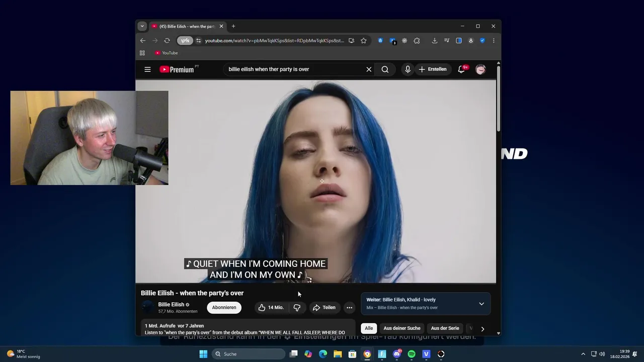Image resolution: width=644 pixels, height=362 pixels.
Task: Open the apps grid in bookmarks bar
Action: [142, 53]
